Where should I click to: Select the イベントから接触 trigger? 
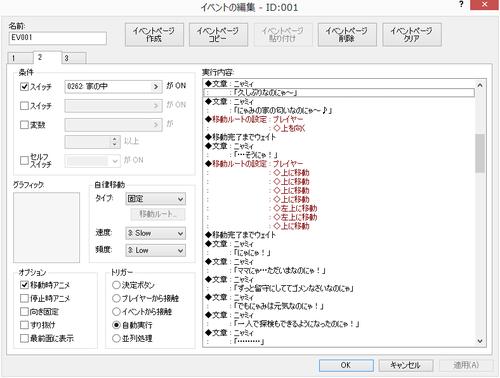pos(116,312)
